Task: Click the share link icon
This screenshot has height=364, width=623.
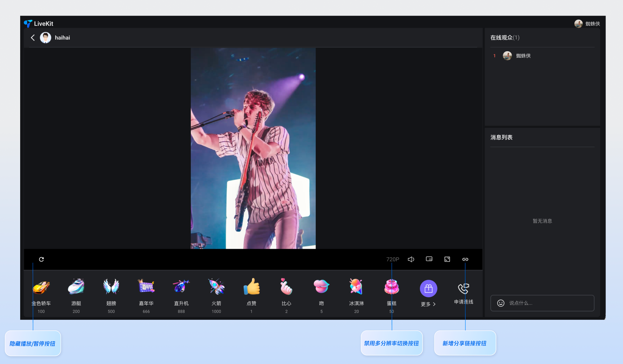Action: pos(465,259)
